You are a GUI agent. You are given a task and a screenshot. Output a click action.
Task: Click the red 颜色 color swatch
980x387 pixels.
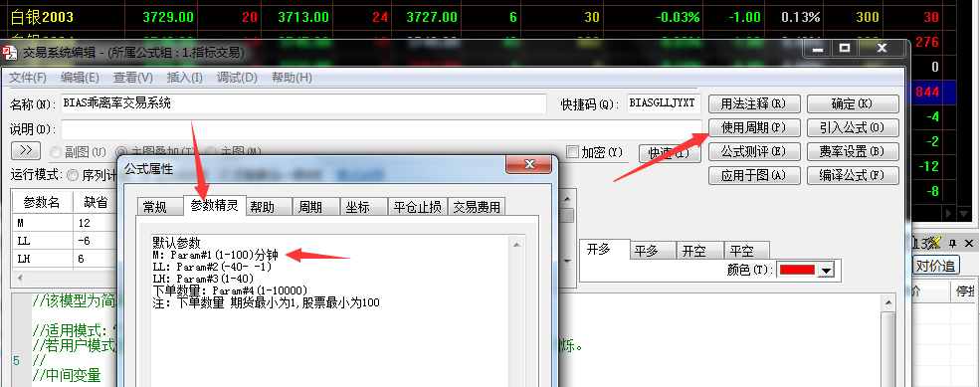tap(797, 270)
